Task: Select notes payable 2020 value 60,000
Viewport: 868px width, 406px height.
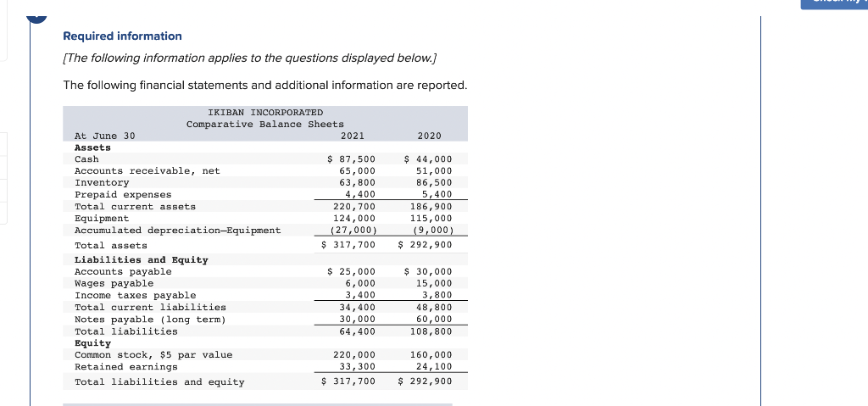Action: coord(434,320)
